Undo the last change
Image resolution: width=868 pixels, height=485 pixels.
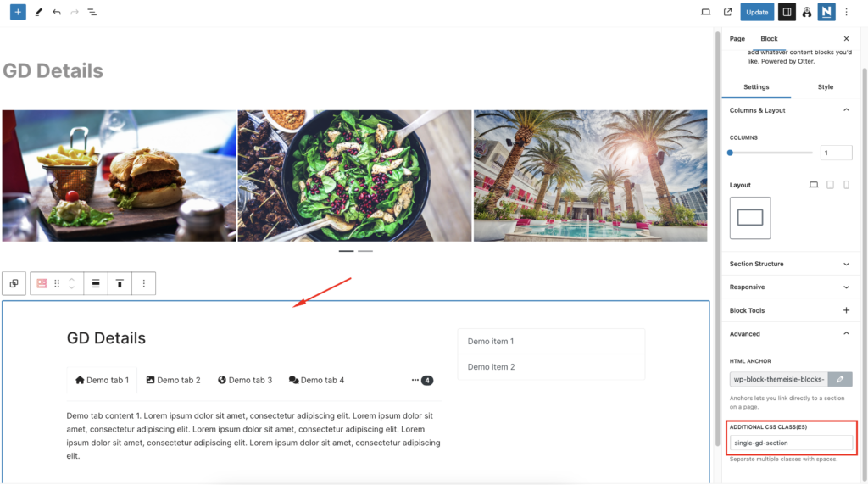coord(57,12)
